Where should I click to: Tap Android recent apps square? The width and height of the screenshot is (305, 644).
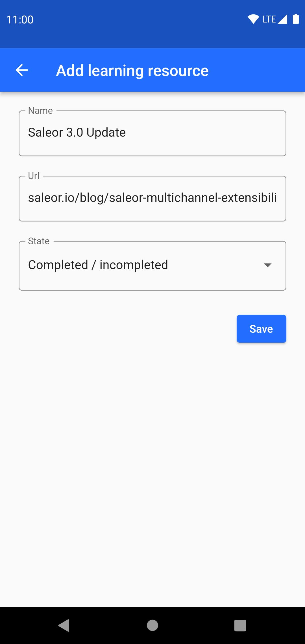(x=240, y=625)
